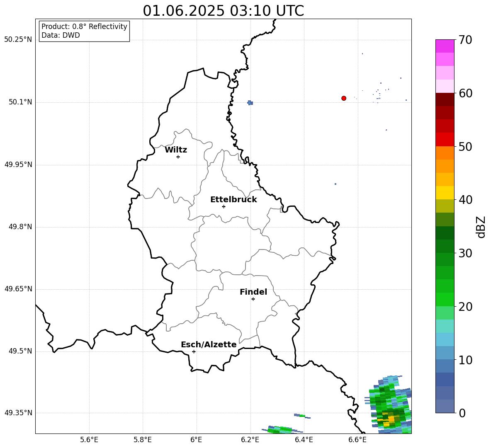Click the 50 tick on the colorbar
The width and height of the screenshot is (491, 448).
click(465, 147)
